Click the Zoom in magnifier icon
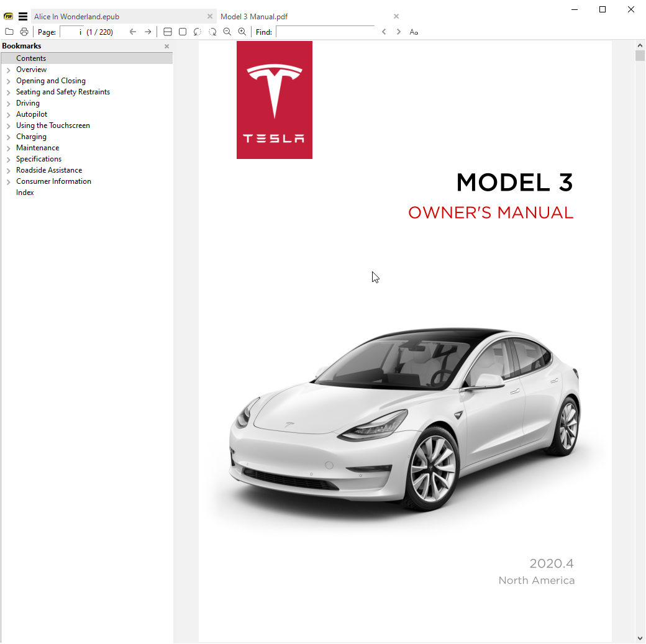 tap(242, 32)
